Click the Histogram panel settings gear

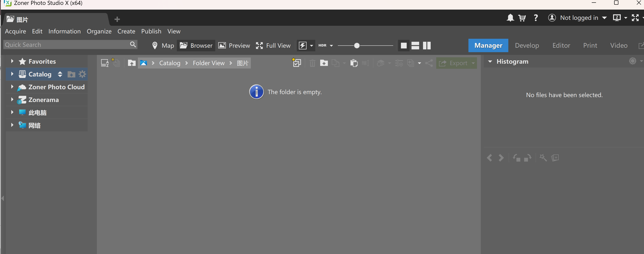point(632,61)
